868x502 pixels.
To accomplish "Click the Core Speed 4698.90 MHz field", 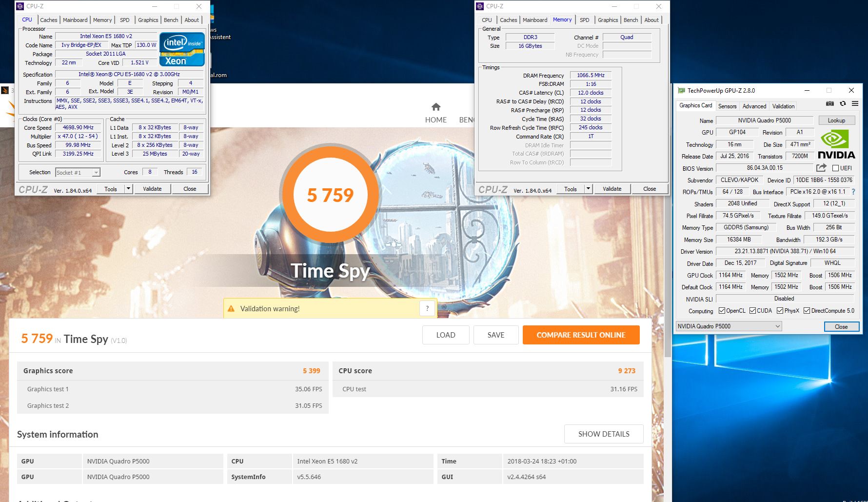I will 78,127.
